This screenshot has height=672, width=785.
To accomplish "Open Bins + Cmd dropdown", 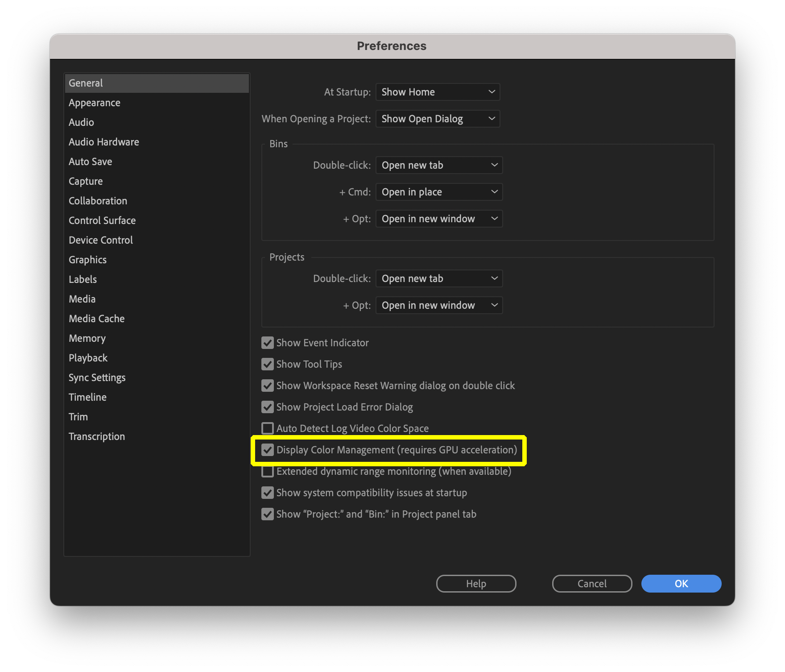I will coord(439,192).
